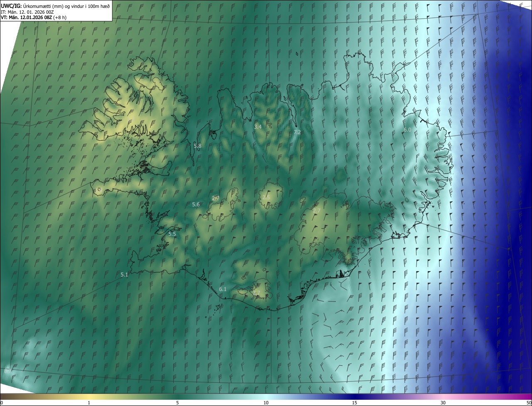Click the 15 mm tick on the color scale

(x=355, y=403)
